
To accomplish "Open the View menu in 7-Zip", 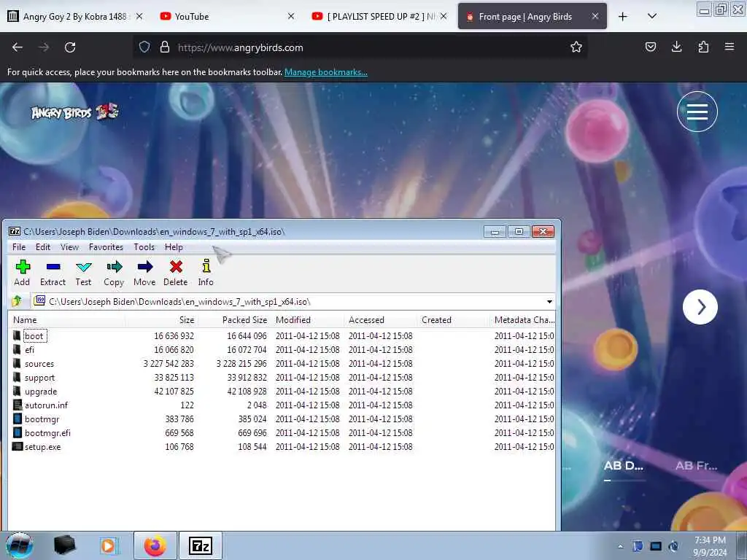I will coord(69,247).
